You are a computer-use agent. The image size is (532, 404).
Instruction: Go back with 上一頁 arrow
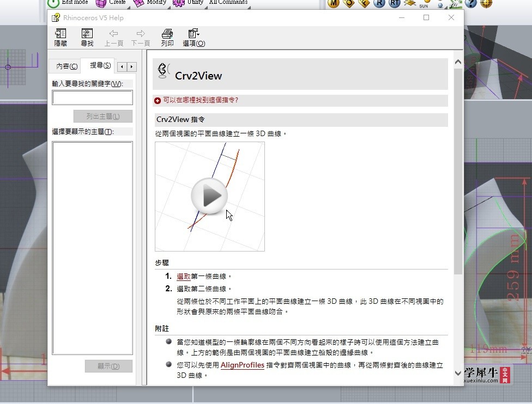tap(114, 37)
